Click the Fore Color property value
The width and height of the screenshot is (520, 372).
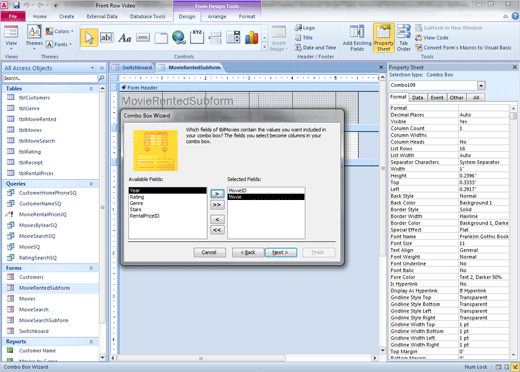point(483,277)
